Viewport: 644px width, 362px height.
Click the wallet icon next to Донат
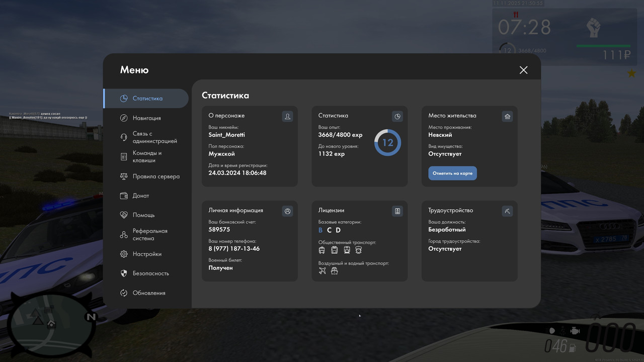pos(124,196)
